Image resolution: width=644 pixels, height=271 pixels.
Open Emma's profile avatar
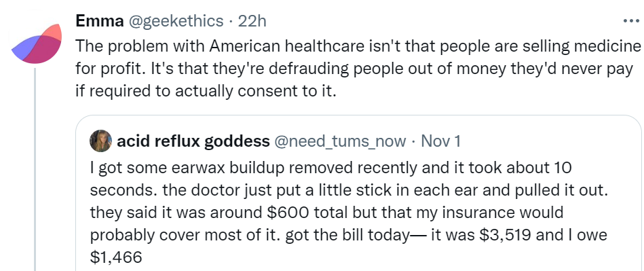pos(37,44)
